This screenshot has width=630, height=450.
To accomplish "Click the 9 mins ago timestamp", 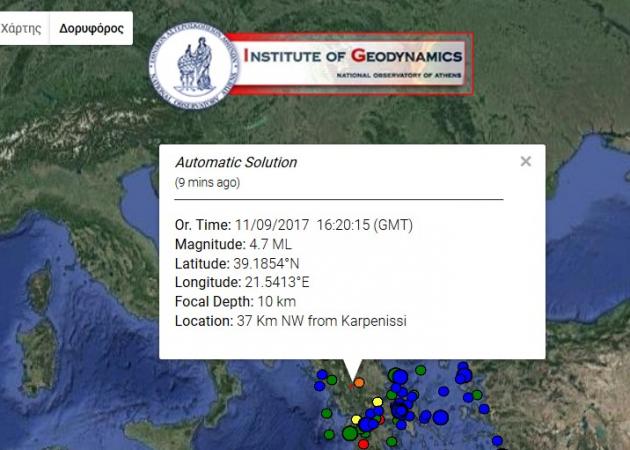I will [207, 182].
